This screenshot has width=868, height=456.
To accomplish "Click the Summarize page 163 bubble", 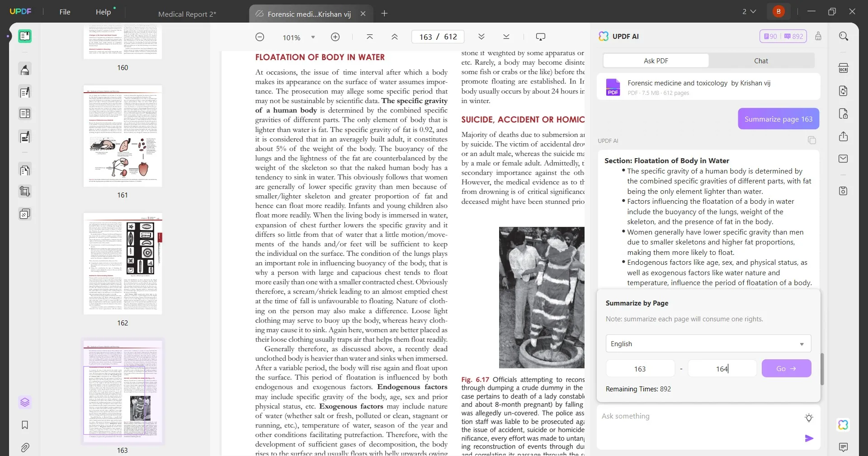I will click(x=778, y=119).
